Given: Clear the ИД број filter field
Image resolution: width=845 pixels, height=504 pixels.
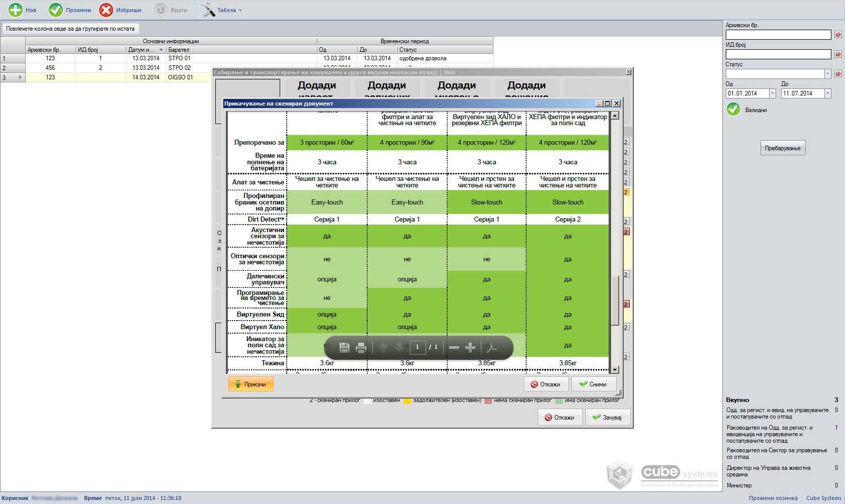Looking at the screenshot, I should pyautogui.click(x=838, y=54).
